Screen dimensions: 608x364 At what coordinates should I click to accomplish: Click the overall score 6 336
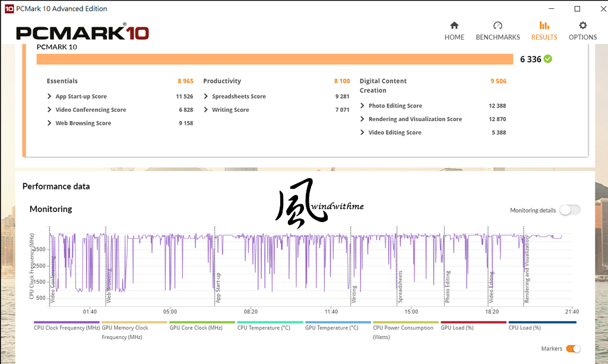530,59
